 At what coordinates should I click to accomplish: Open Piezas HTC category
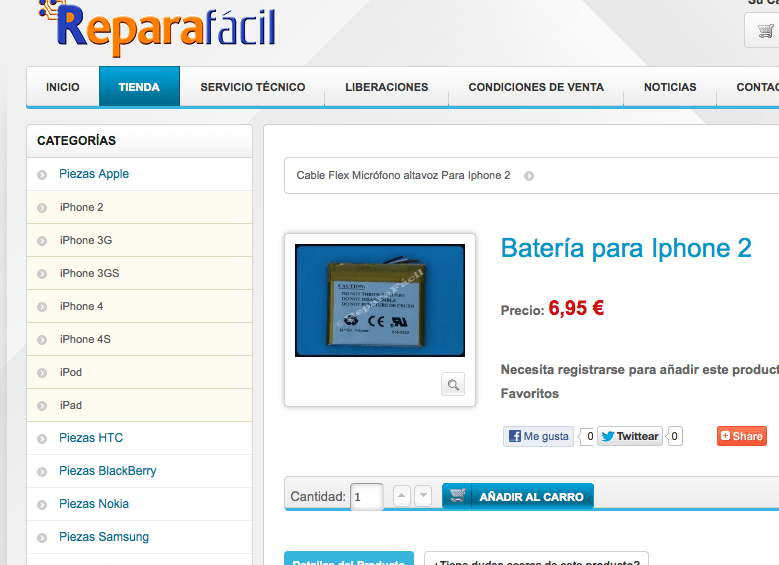coord(91,438)
